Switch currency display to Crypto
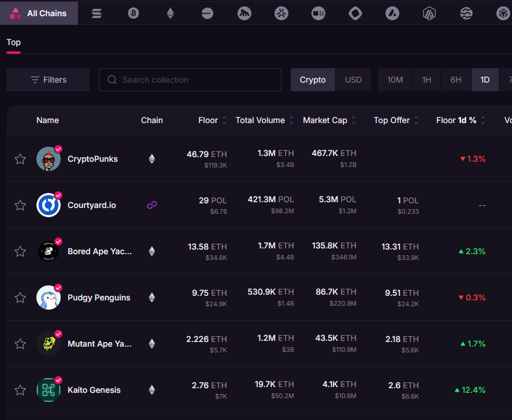Viewport: 512px width, 420px height. [313, 80]
